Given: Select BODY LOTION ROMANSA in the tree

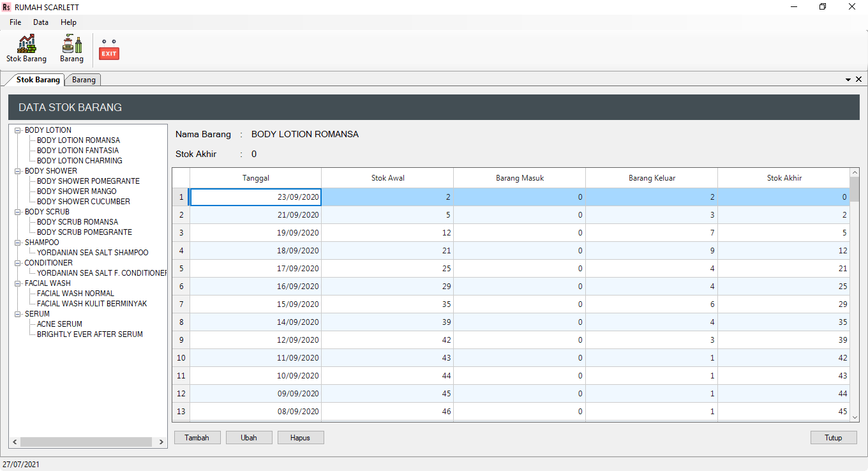Looking at the screenshot, I should tap(79, 140).
